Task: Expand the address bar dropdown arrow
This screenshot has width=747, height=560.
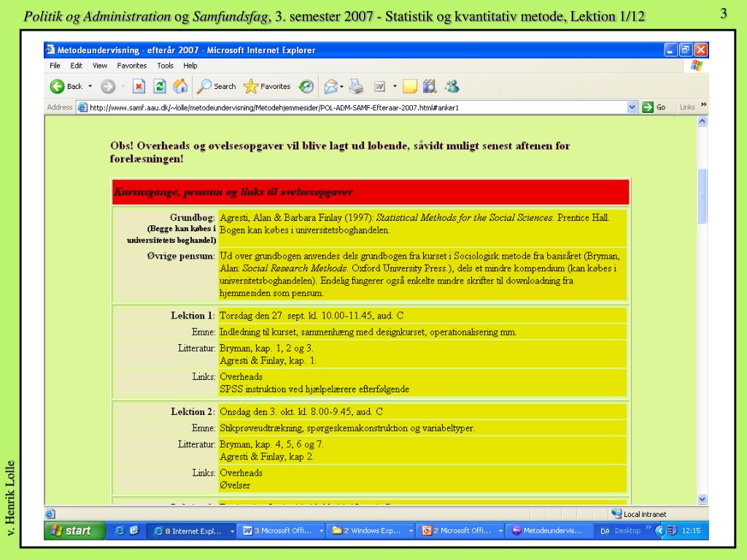Action: [632, 107]
